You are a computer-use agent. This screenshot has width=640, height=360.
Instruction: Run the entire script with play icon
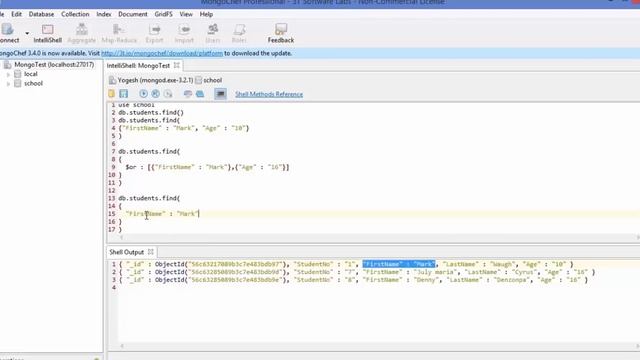pyautogui.click(x=143, y=94)
